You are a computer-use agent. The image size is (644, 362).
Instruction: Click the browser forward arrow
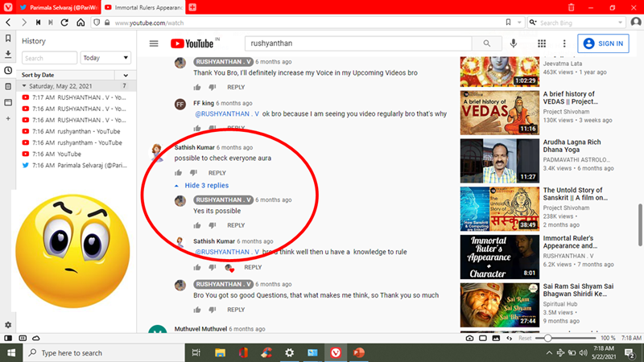tap(23, 23)
